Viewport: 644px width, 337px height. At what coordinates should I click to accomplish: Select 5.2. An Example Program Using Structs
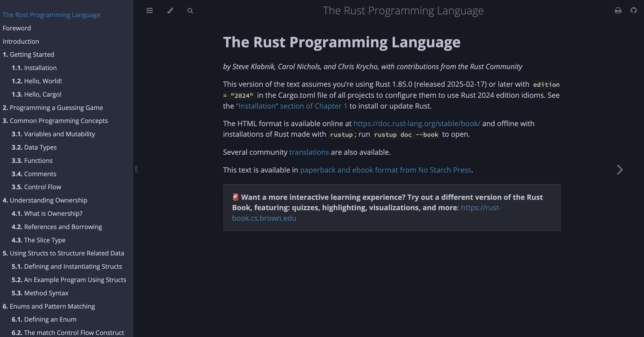click(x=69, y=280)
